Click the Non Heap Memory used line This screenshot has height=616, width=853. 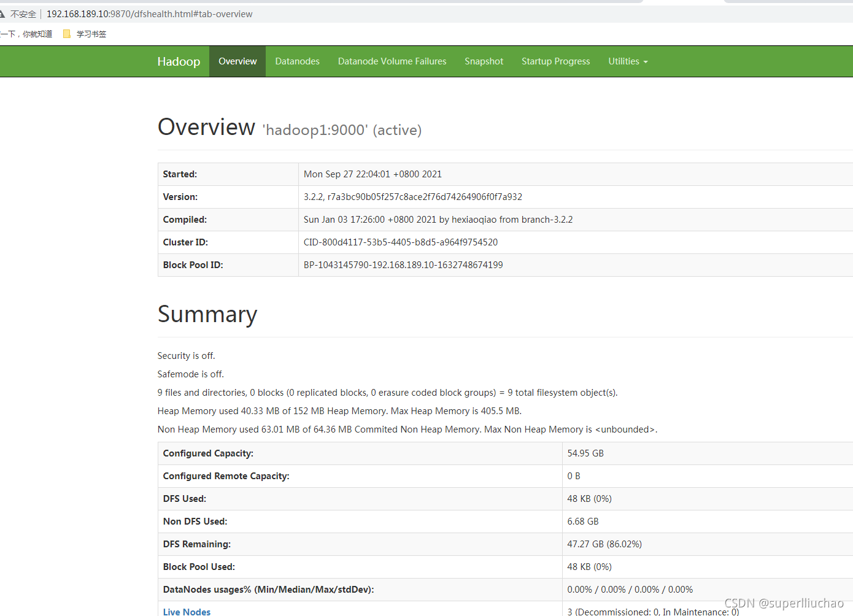tap(407, 429)
